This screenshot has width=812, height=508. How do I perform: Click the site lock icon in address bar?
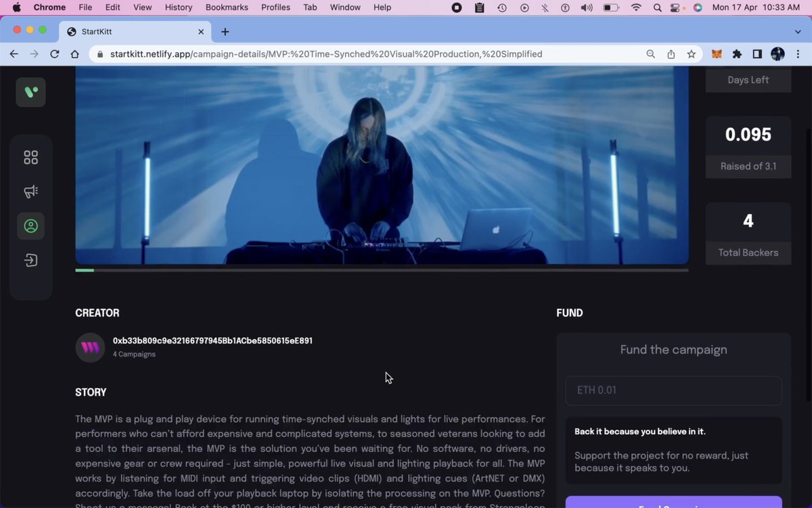[x=100, y=54]
